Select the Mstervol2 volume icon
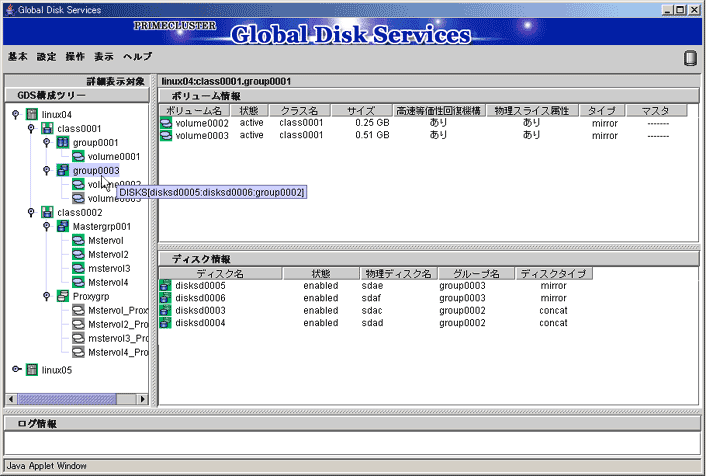This screenshot has height=476, width=720. 78,254
